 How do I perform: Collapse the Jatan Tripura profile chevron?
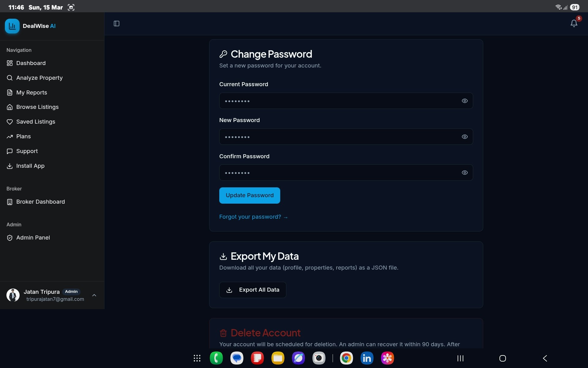click(94, 295)
